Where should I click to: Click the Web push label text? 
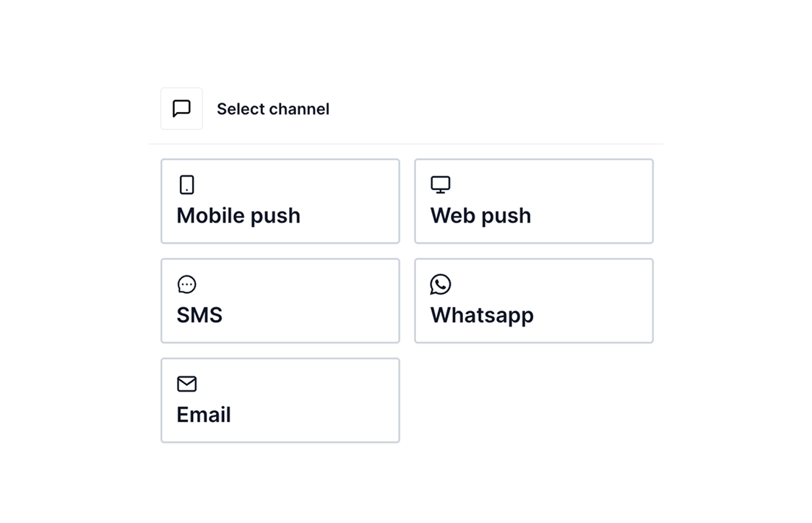click(481, 216)
